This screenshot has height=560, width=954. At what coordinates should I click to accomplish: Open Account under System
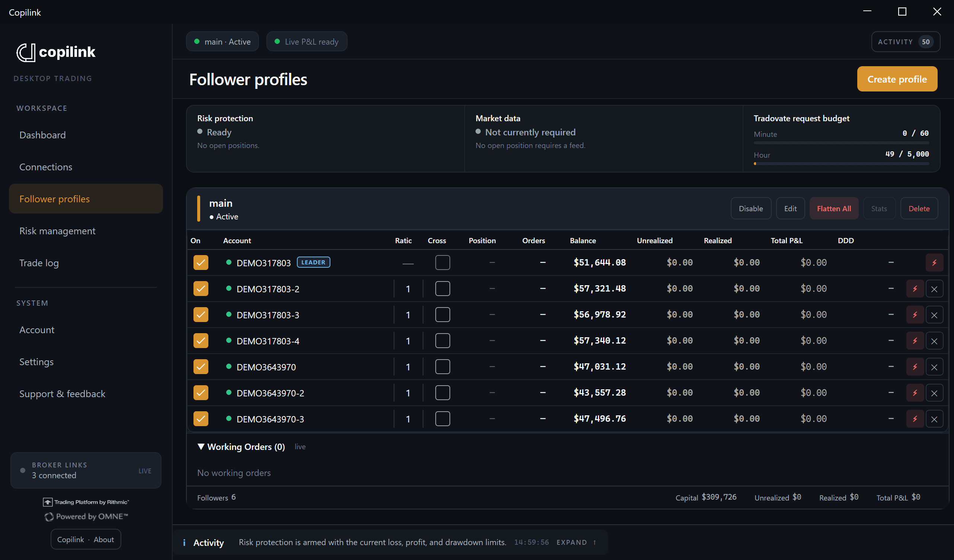click(86, 330)
